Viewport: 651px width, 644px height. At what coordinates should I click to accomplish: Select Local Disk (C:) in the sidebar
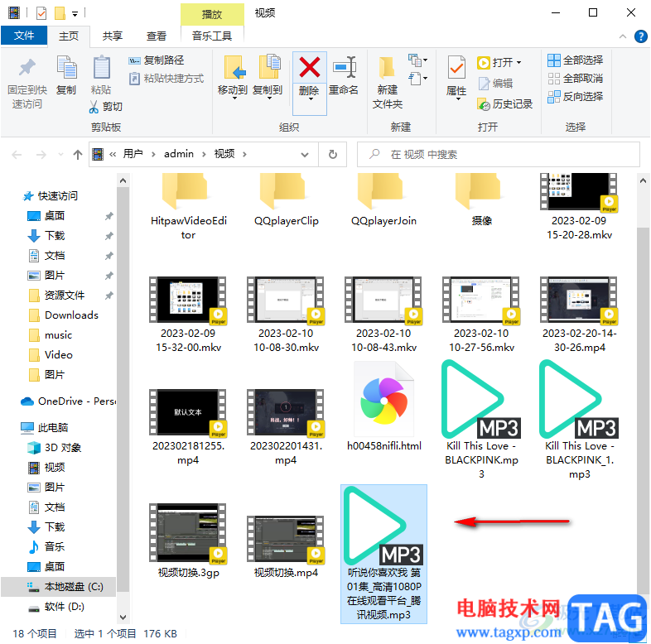pyautogui.click(x=58, y=587)
